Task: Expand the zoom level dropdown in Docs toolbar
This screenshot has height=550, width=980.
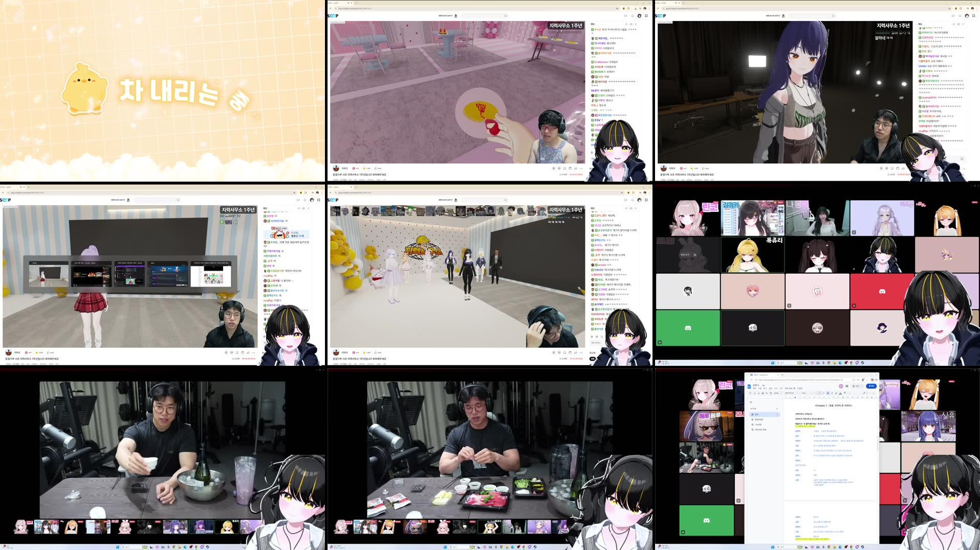Action: point(777,393)
